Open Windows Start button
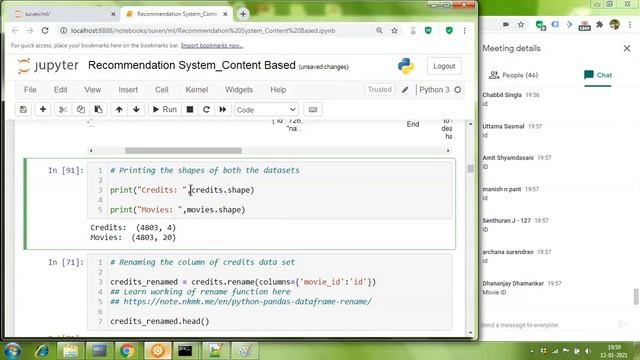Viewport: 640px width, 360px height. click(12, 351)
